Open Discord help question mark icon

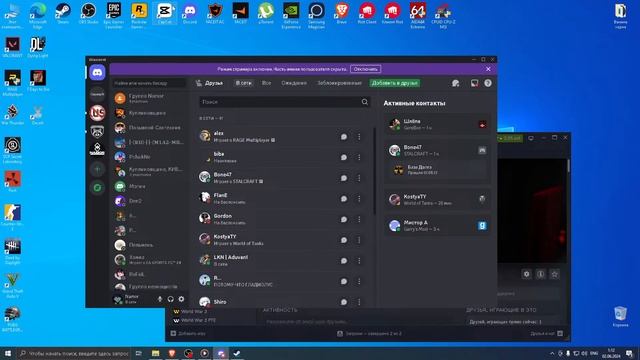coord(488,83)
